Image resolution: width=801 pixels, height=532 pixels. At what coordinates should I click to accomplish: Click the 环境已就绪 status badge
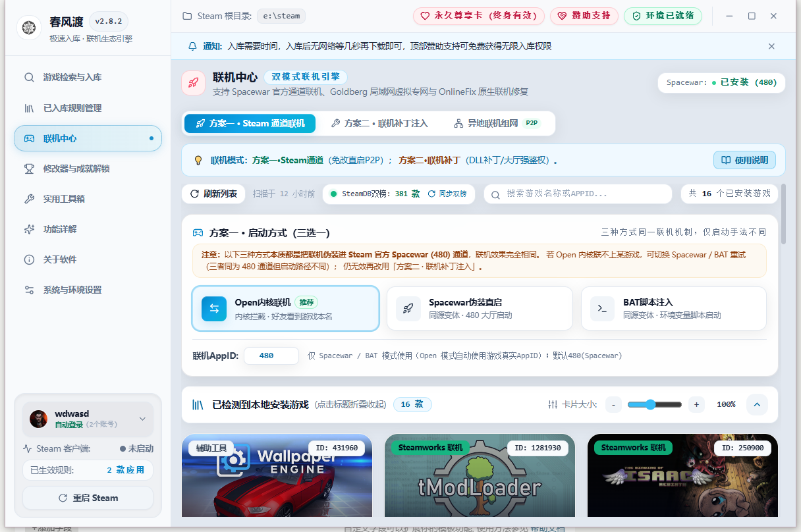(x=663, y=16)
